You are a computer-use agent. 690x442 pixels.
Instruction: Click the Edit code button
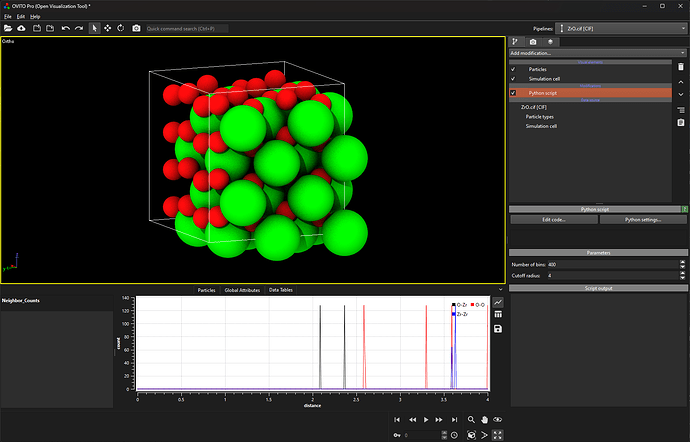point(554,219)
